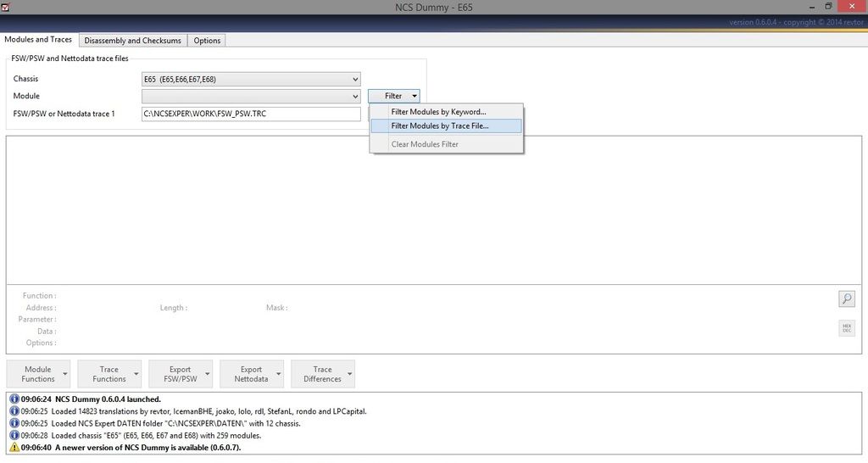Expand the Trace Functions button arrow
The width and height of the screenshot is (868, 463).
point(136,374)
